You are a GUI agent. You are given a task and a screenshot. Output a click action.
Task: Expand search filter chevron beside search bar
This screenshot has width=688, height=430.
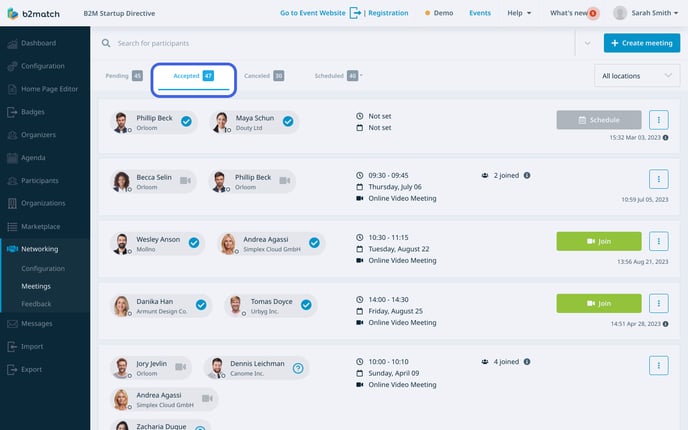[x=587, y=43]
